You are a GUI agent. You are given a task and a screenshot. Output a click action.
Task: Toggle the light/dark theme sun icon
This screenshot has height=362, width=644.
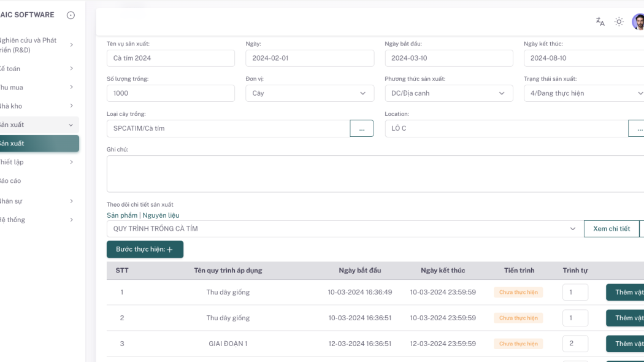tap(619, 21)
